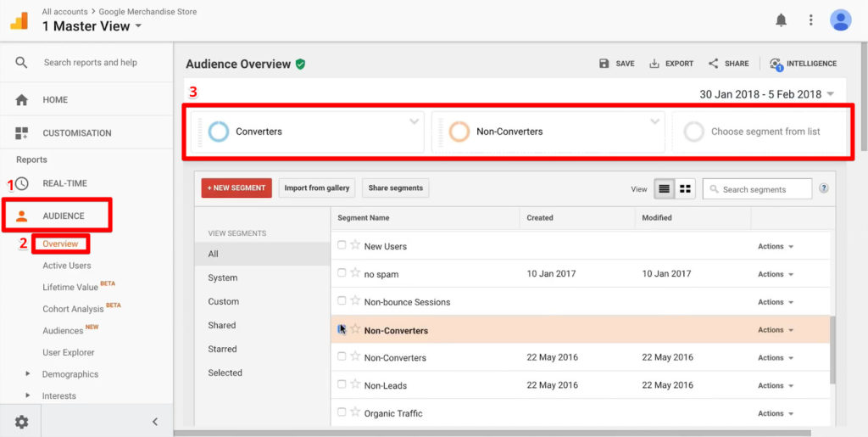The width and height of the screenshot is (868, 437).
Task: Click the Real-Time clock icon
Action: click(x=21, y=183)
